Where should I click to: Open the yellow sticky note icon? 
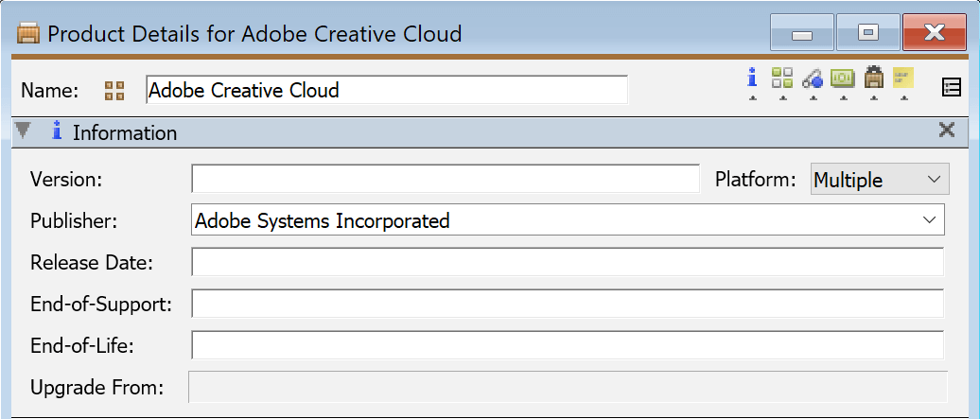(903, 79)
